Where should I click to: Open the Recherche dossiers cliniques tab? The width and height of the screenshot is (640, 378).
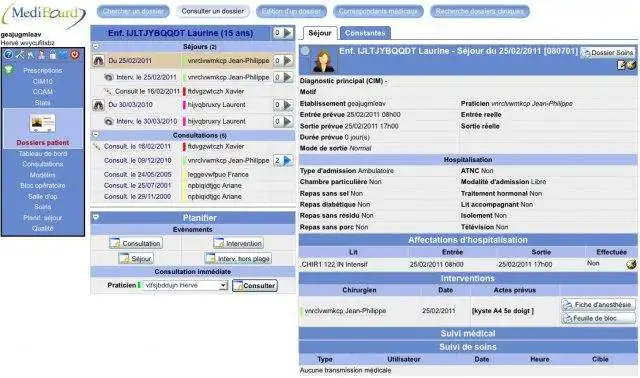tap(480, 11)
